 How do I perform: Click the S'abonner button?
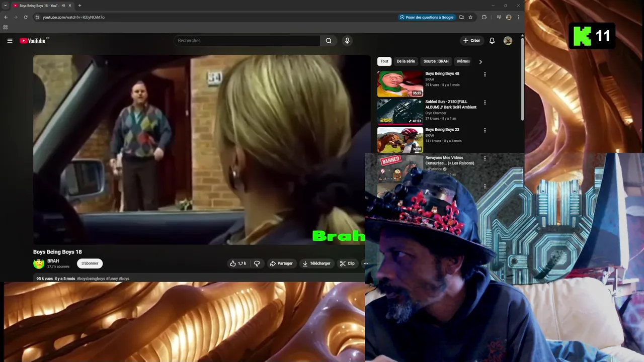point(90,263)
